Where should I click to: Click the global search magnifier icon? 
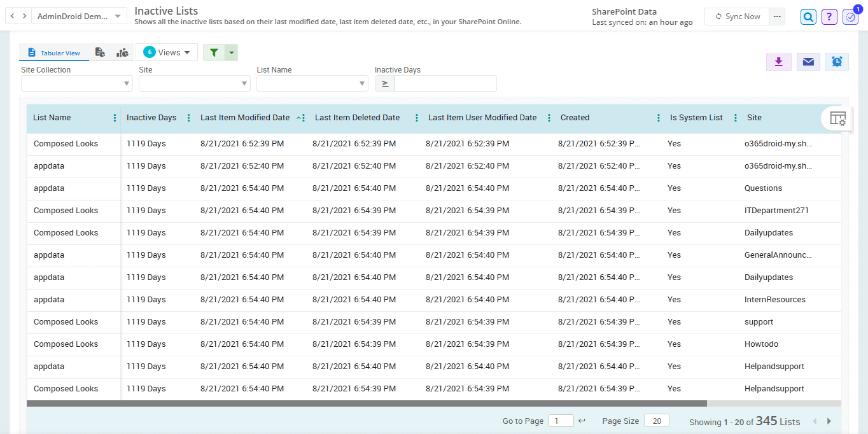pos(808,16)
